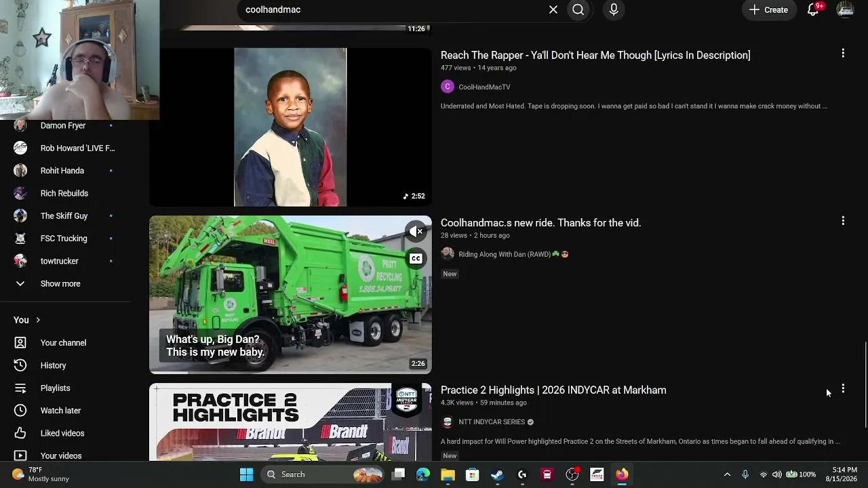
Task: Visit the NTT INDYCAR SERIES channel
Action: coord(492,422)
